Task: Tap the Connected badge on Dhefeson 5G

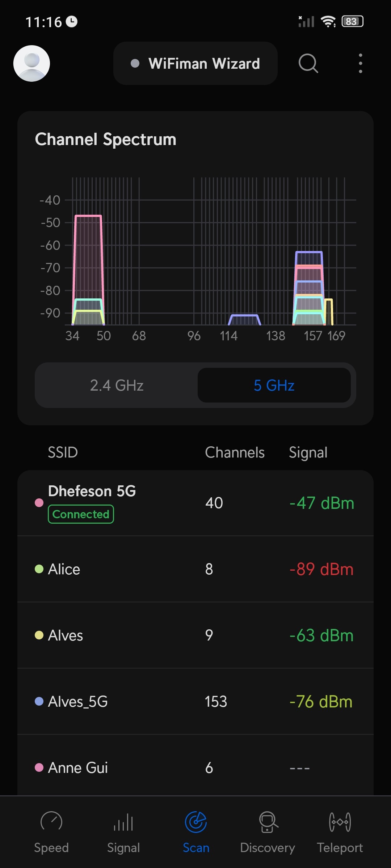Action: point(81,514)
